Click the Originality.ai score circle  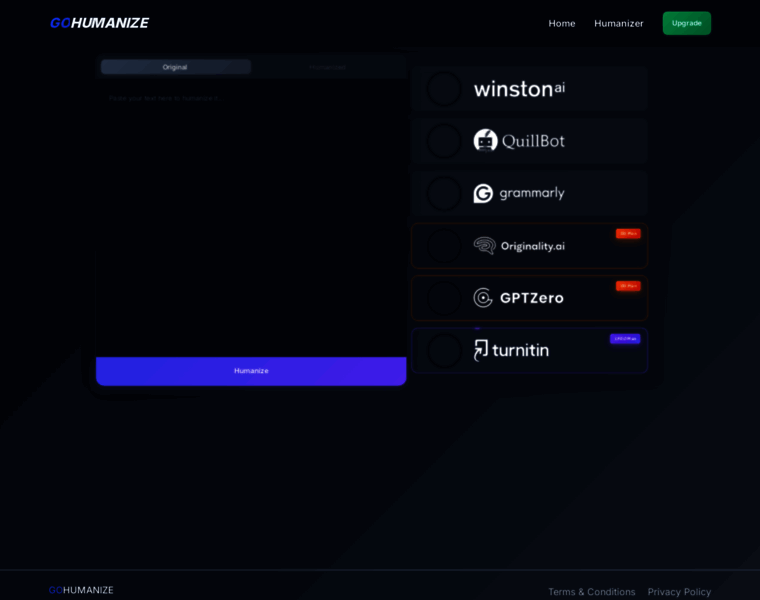tap(444, 246)
